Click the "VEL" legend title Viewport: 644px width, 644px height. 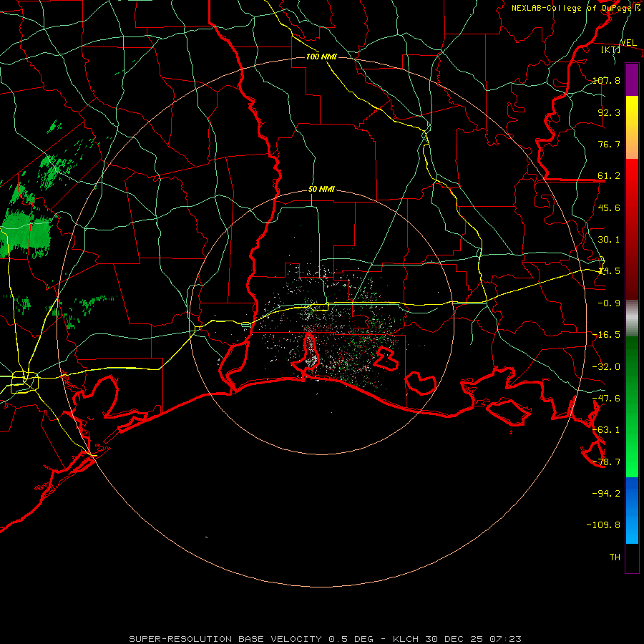coord(628,43)
